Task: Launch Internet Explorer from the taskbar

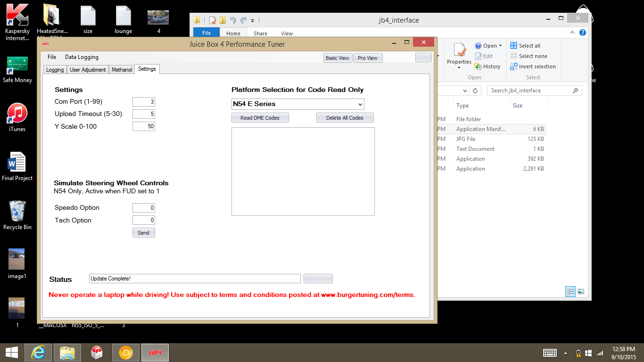Action: 38,353
